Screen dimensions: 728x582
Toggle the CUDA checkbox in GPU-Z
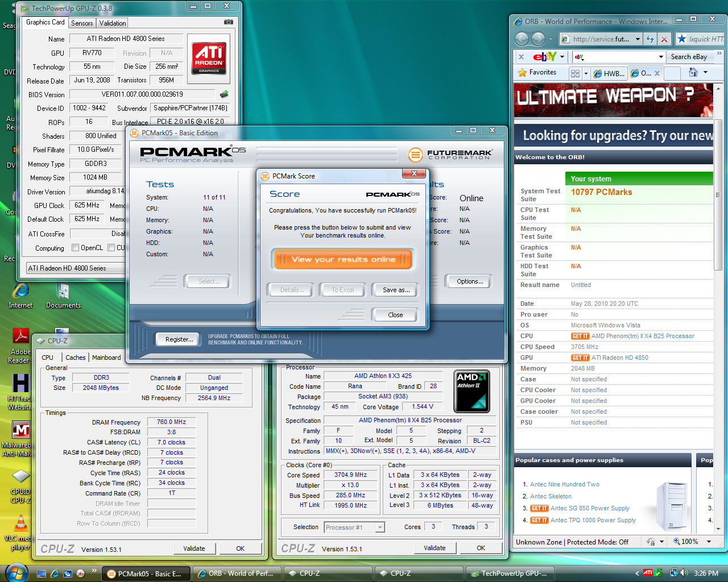111,248
